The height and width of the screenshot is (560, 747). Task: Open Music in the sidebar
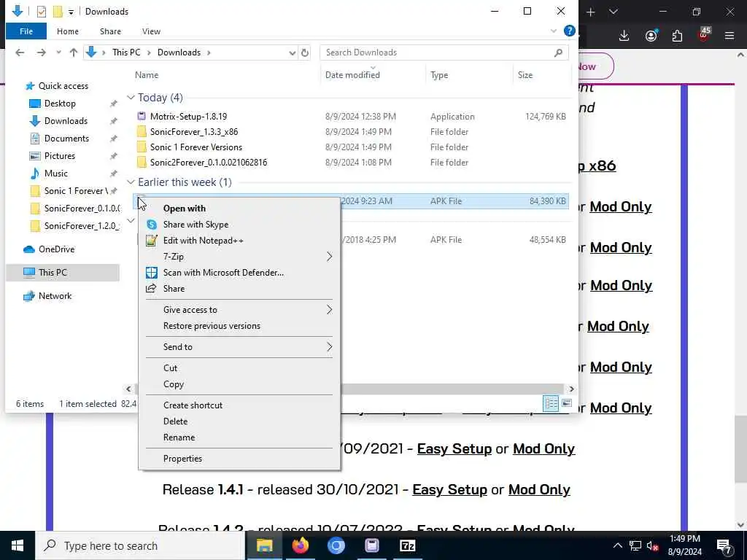point(55,174)
